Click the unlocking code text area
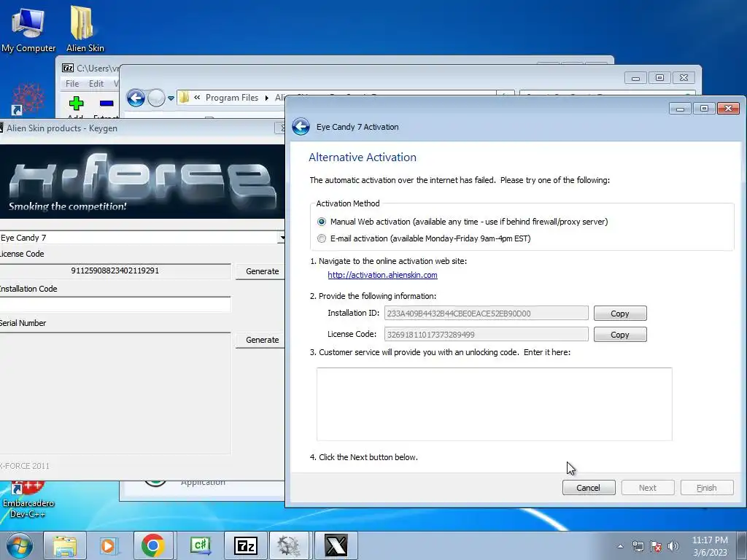This screenshot has width=747, height=560. [x=494, y=404]
